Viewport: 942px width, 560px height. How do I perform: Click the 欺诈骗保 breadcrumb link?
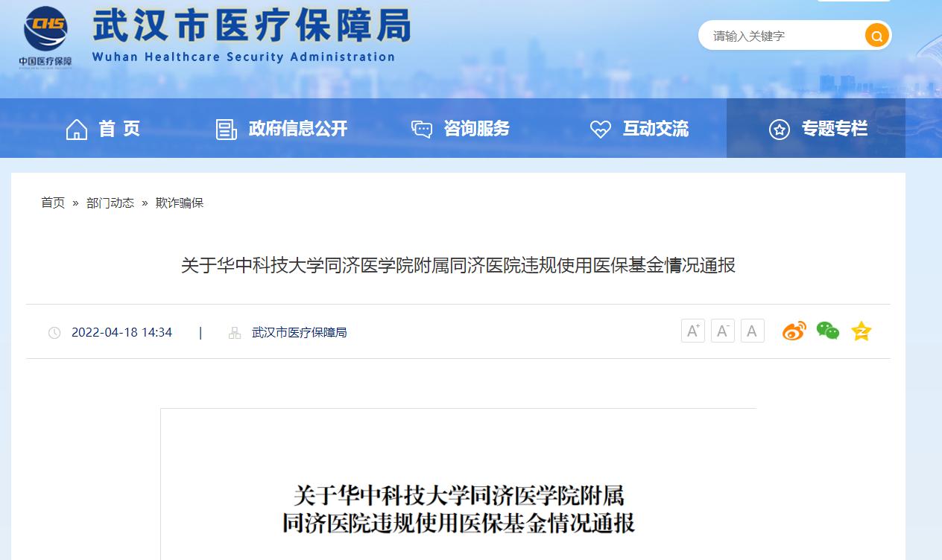pos(179,203)
